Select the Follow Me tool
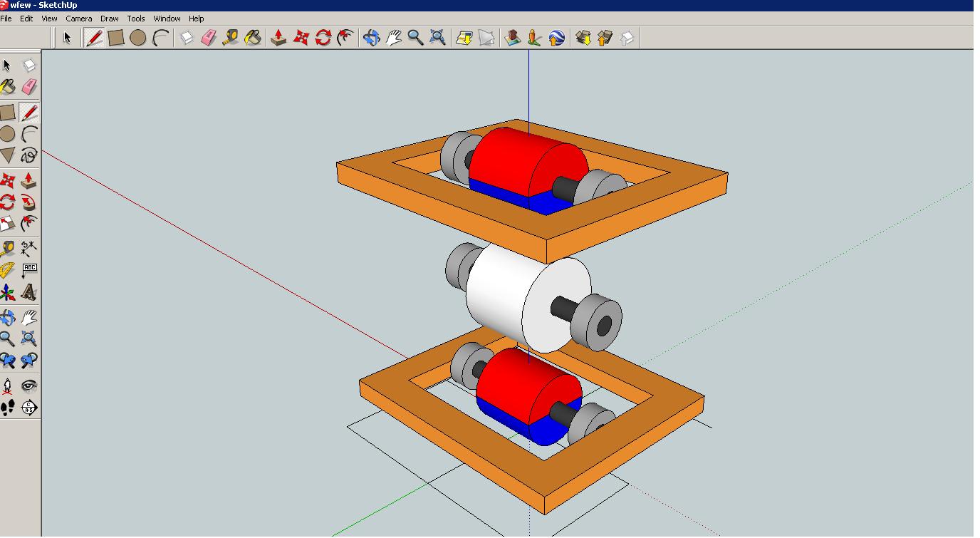Viewport: 980px width, 538px height. click(29, 202)
